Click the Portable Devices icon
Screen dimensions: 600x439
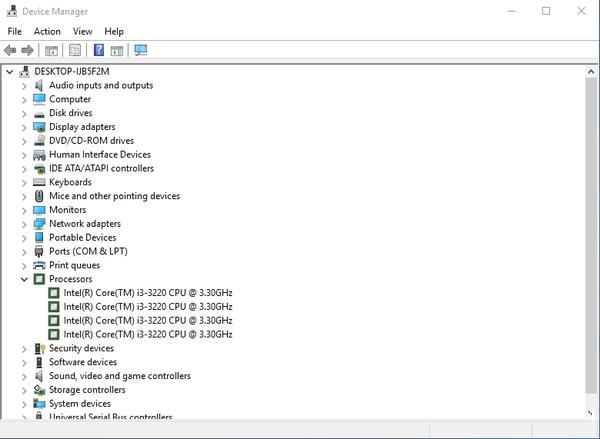tap(39, 238)
